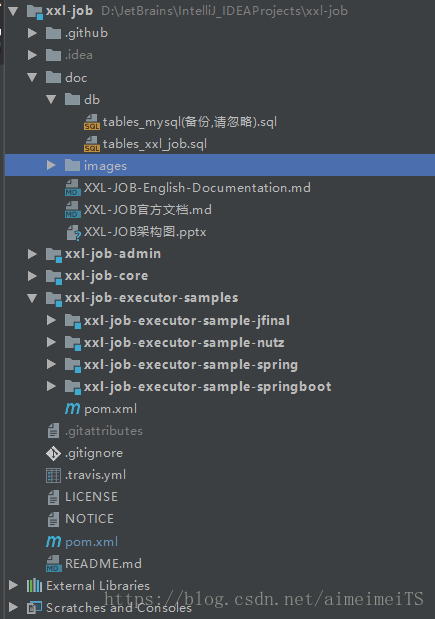Image resolution: width=435 pixels, height=619 pixels.
Task: Click SQL icon of tables_mysql file
Action: (x=92, y=122)
